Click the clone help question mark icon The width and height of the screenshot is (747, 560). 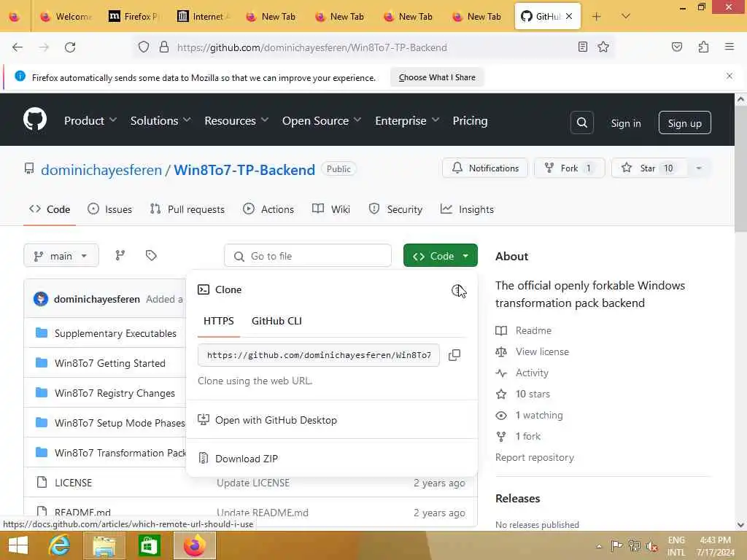pos(457,290)
